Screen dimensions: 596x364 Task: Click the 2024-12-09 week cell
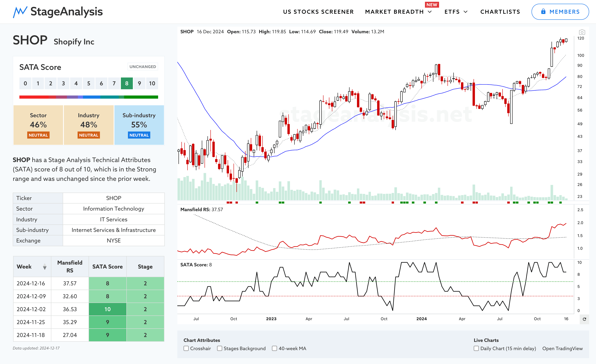pyautogui.click(x=32, y=296)
